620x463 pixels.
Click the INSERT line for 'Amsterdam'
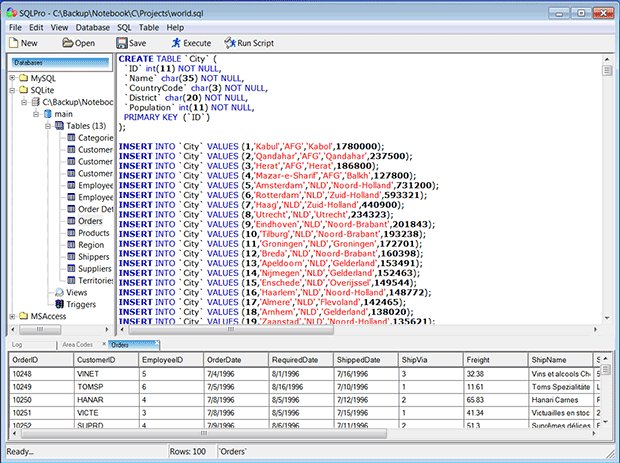click(279, 185)
